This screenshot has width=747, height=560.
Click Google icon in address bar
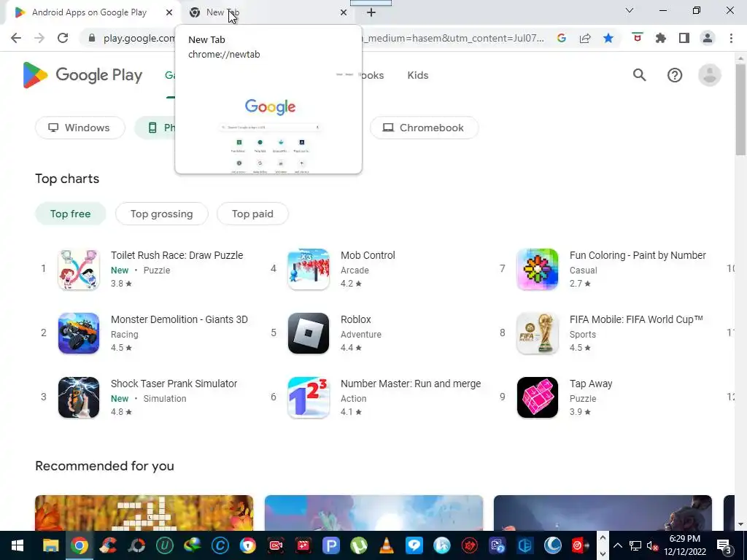(562, 38)
